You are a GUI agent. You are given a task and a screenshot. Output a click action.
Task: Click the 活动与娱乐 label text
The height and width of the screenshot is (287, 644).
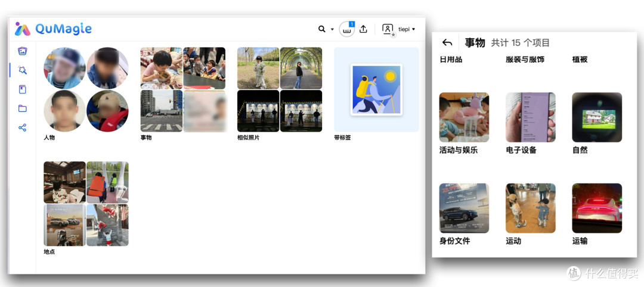[459, 150]
